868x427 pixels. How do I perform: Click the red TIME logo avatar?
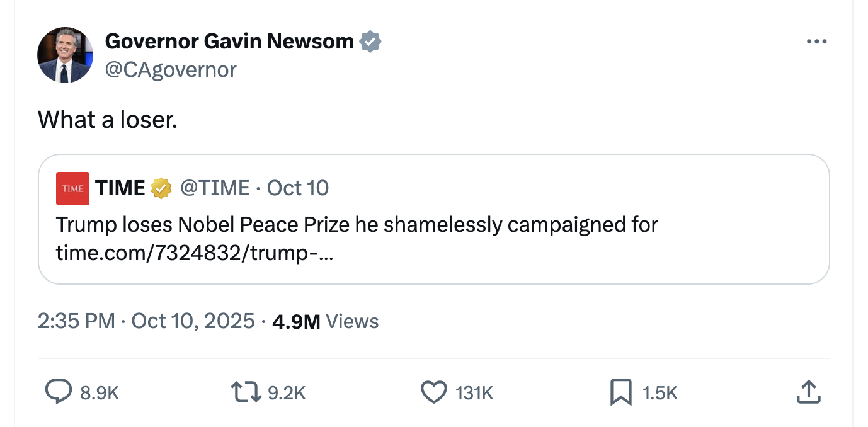point(72,188)
